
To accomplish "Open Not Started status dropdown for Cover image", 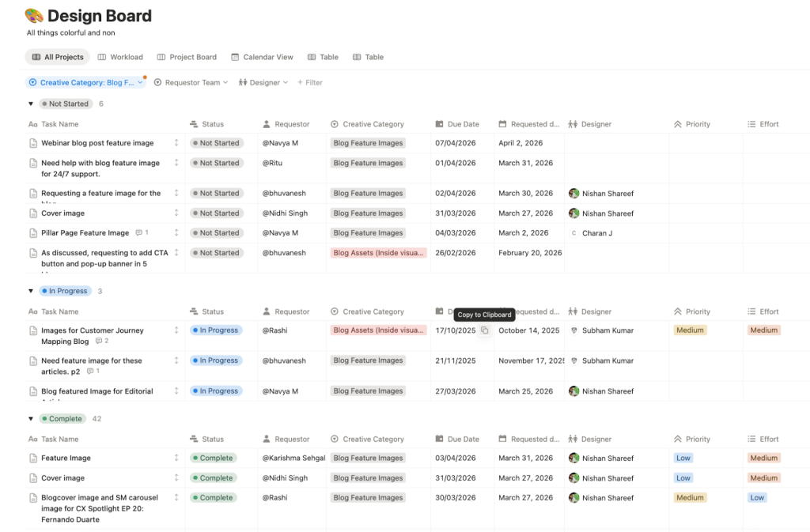I will pyautogui.click(x=216, y=213).
